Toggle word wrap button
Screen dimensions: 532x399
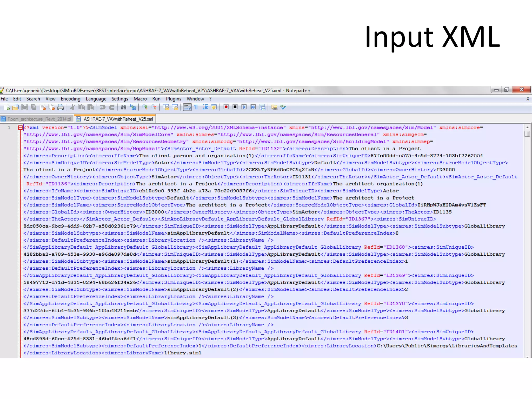click(x=187, y=107)
